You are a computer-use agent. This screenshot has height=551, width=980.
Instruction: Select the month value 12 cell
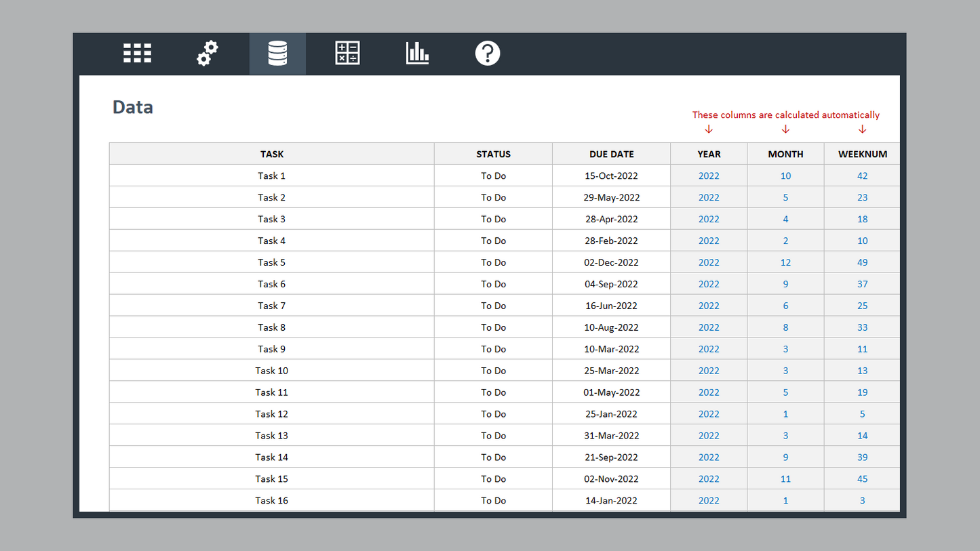pos(785,262)
